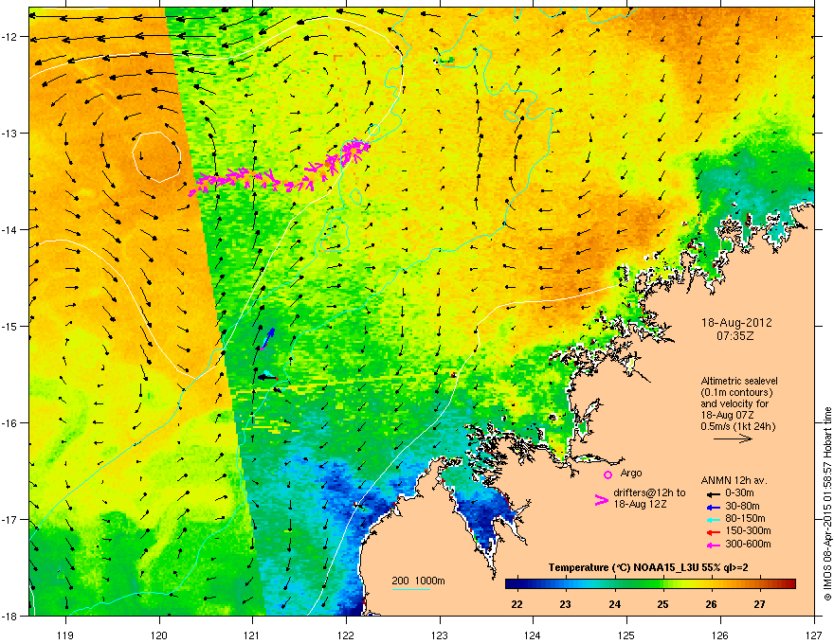This screenshot has width=834, height=644.
Task: Click the "0.5m/s (1kt 24h)" text
Action: coord(737,426)
